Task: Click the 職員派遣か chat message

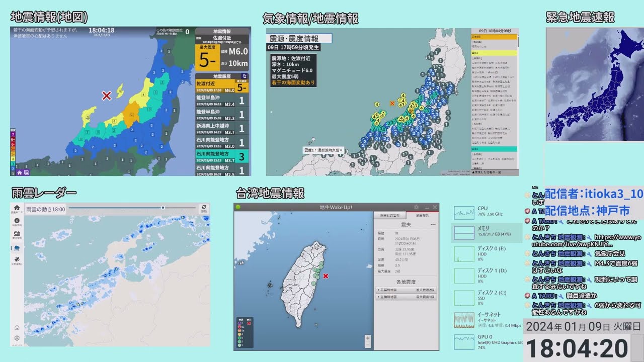Action: point(581,296)
